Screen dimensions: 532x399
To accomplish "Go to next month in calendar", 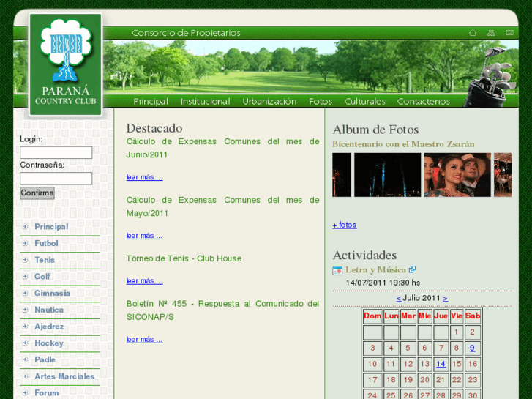I will (x=445, y=299).
